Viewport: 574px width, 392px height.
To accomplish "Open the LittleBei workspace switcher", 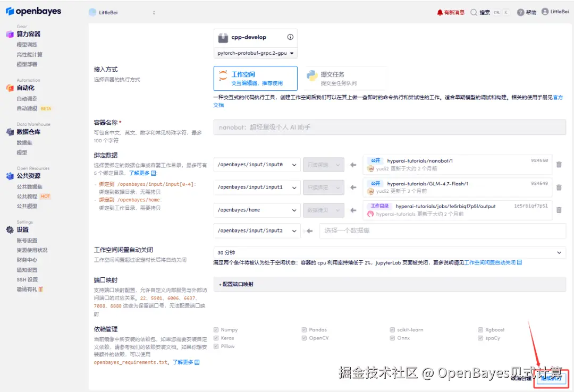I will click(x=123, y=12).
